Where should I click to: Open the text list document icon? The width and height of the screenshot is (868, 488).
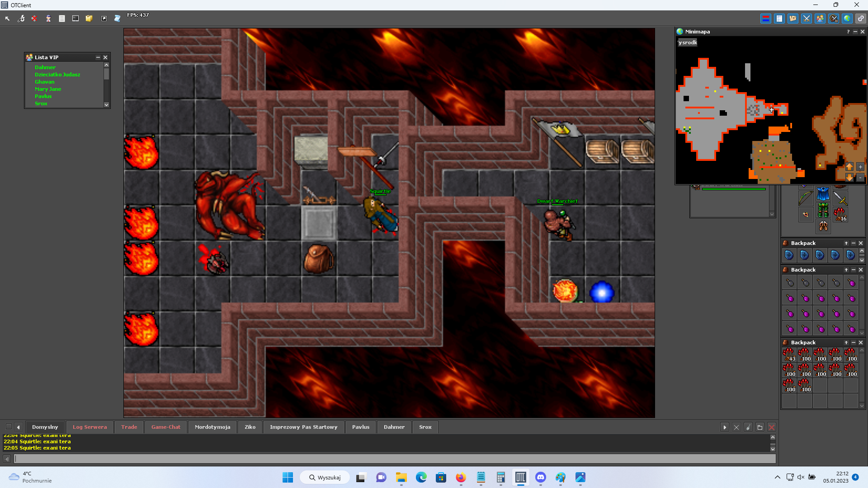(62, 19)
